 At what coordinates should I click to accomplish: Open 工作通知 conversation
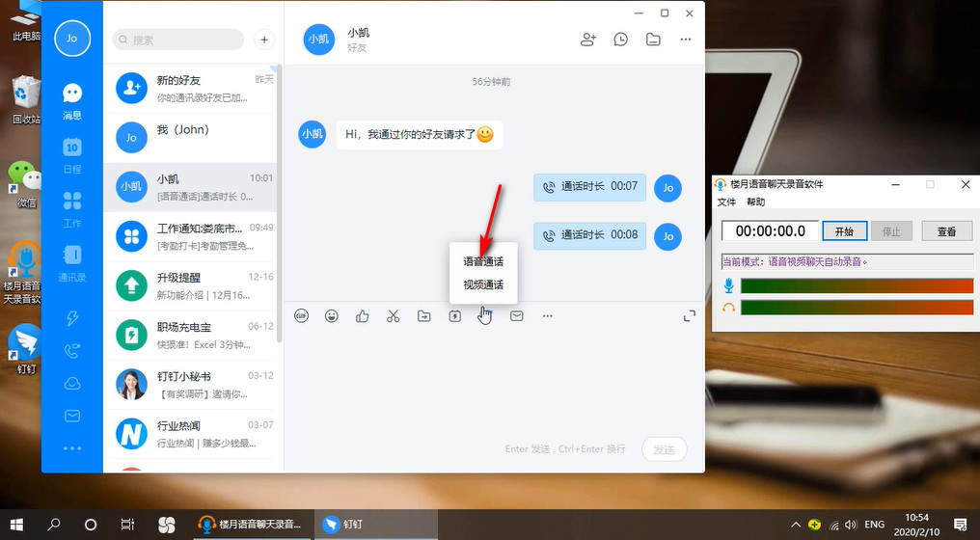(190, 236)
